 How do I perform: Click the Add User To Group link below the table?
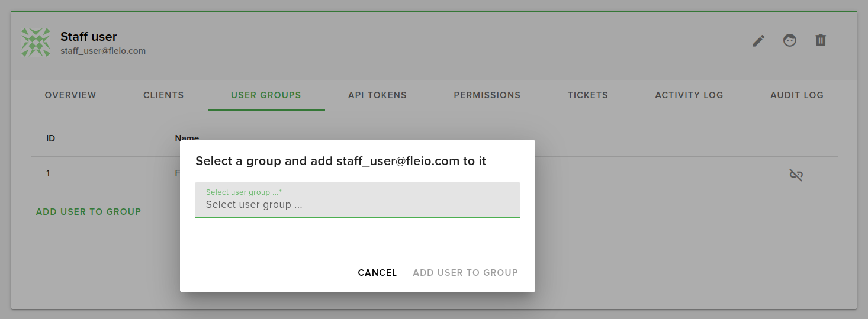click(x=88, y=212)
